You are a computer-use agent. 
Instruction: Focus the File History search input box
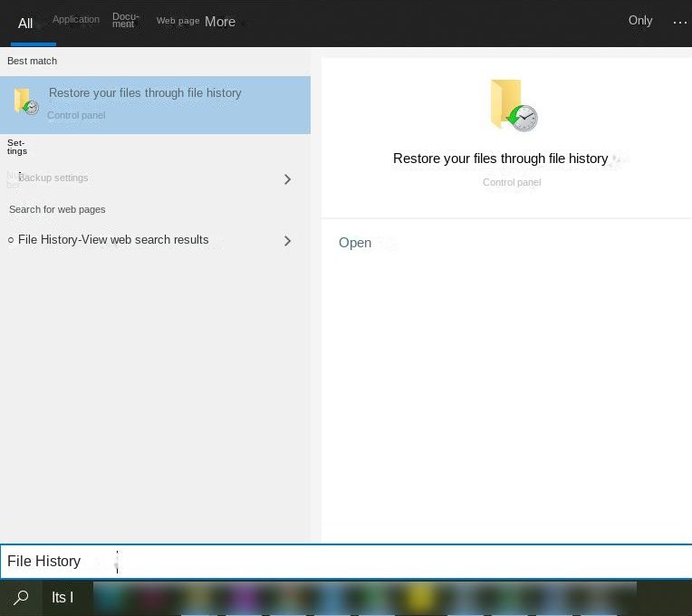point(346,562)
